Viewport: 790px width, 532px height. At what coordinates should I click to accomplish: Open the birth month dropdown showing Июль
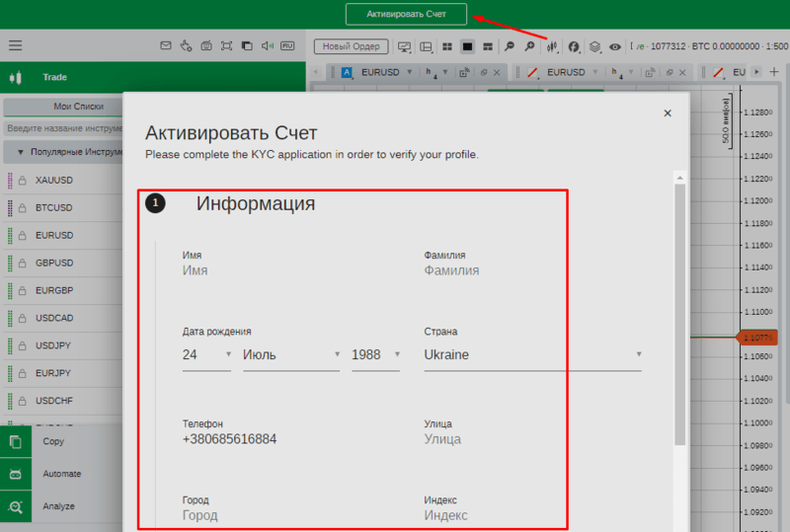pos(291,355)
